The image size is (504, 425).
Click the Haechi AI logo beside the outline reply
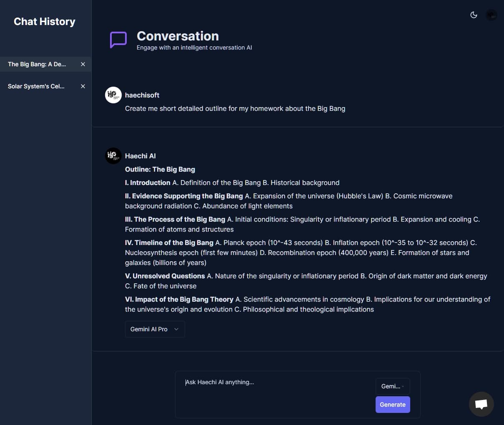(x=113, y=155)
